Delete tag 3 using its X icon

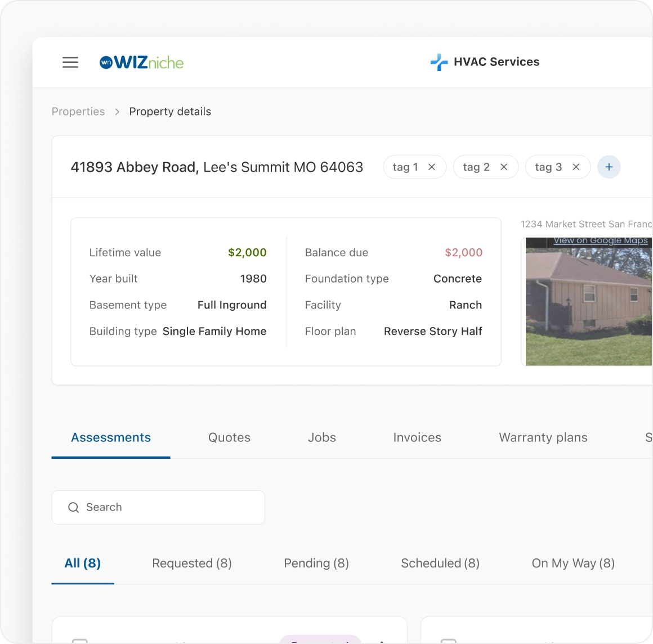[x=576, y=167]
